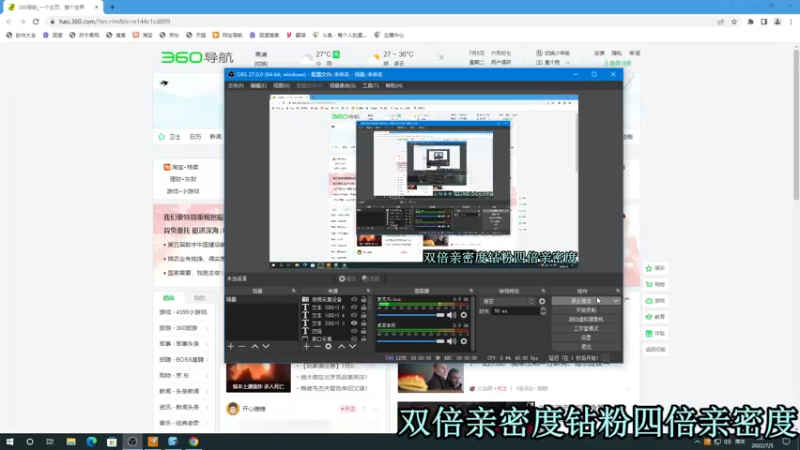
Task: Remove the selected source with the minus icon
Action: (317, 346)
